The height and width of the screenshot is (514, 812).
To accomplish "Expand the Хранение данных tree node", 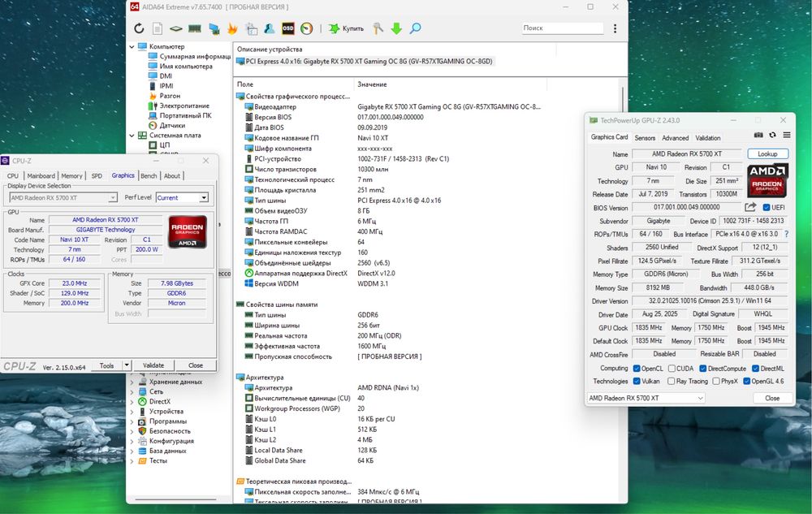I will pyautogui.click(x=132, y=382).
